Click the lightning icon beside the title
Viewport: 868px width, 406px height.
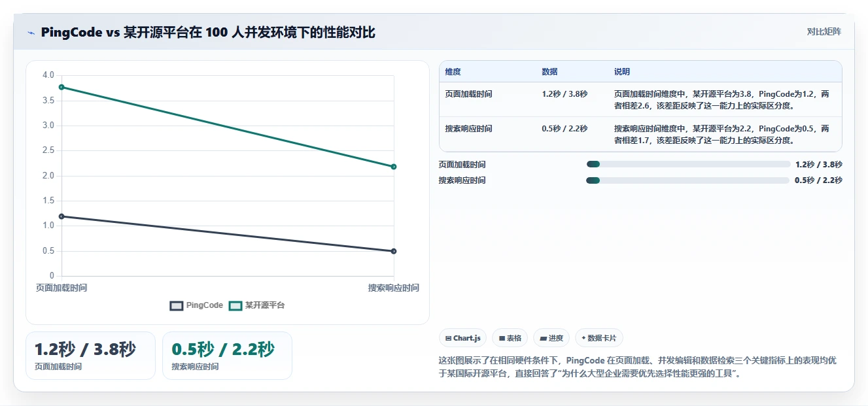point(31,33)
